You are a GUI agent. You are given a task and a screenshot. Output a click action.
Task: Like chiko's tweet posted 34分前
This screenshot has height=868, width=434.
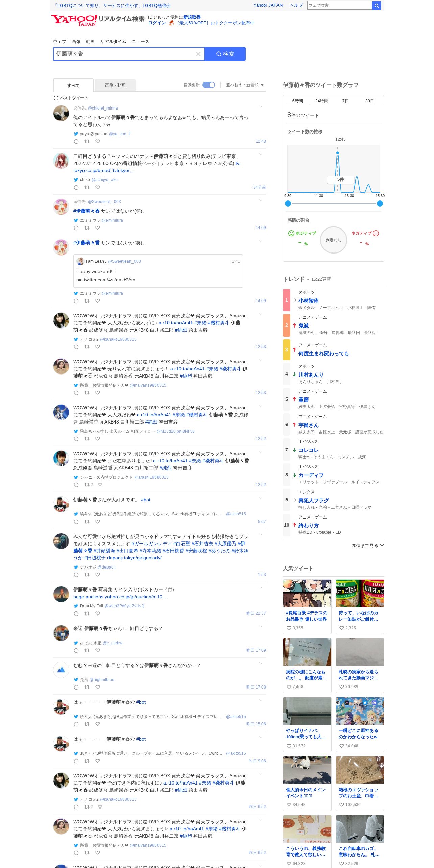[98, 187]
